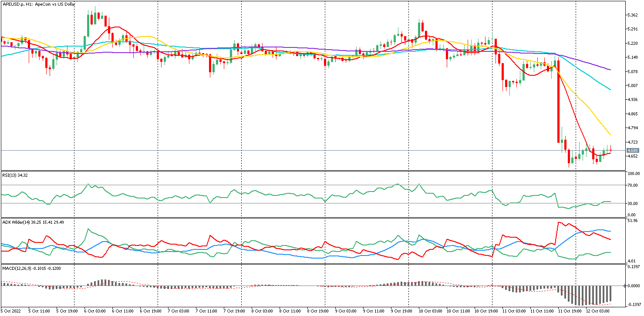Screen dimensions: 644x316
Task: Select the ADX Wilder(14) indicator label
Action: (33, 222)
